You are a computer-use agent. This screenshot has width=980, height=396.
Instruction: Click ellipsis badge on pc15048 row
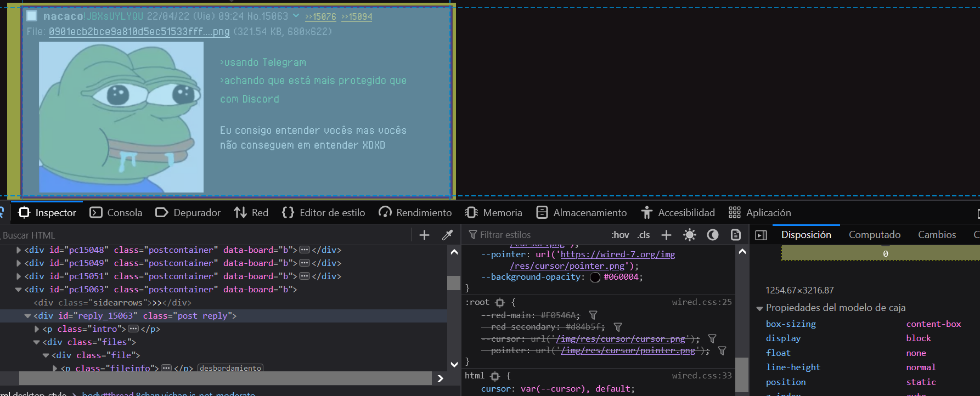pos(305,250)
